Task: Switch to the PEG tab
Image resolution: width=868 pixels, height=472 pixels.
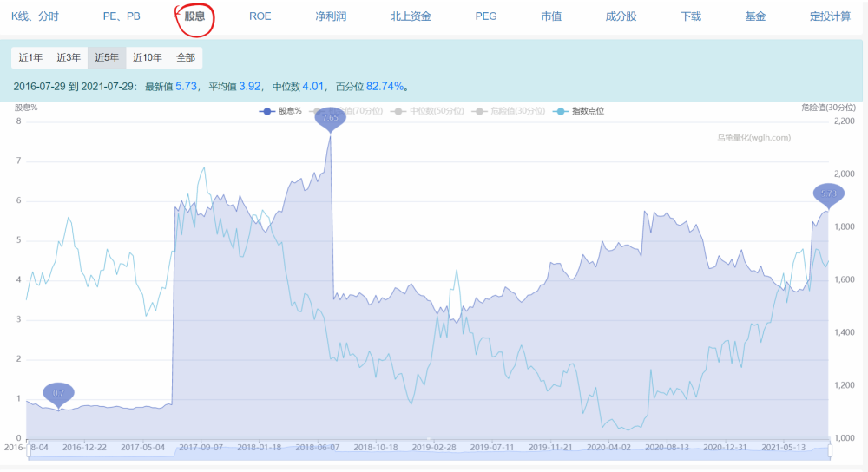Action: 486,16
